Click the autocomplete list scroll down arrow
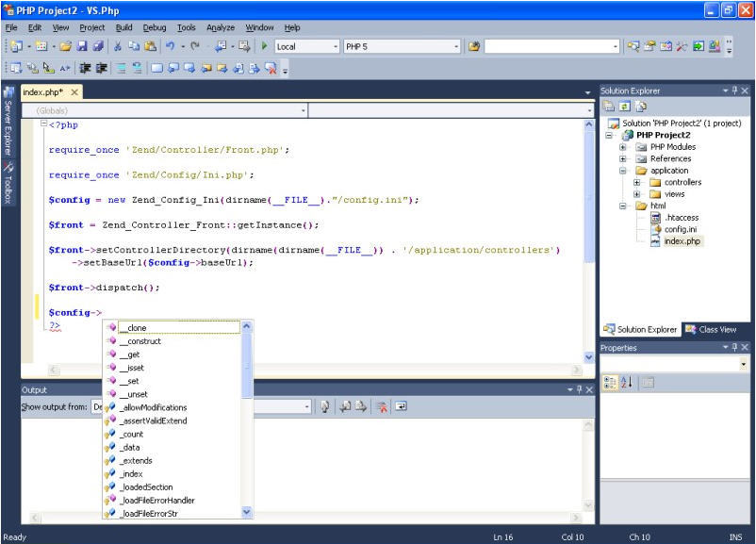 247,512
